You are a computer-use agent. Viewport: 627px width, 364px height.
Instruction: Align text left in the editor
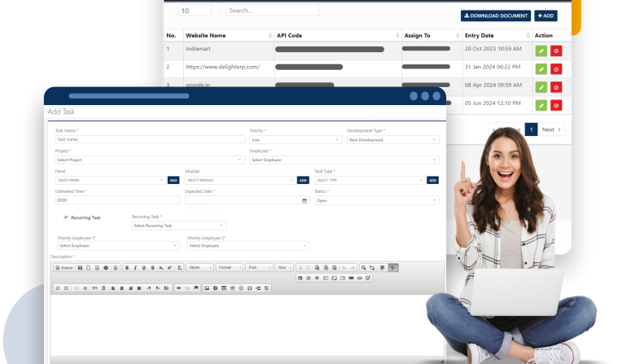[x=113, y=288]
